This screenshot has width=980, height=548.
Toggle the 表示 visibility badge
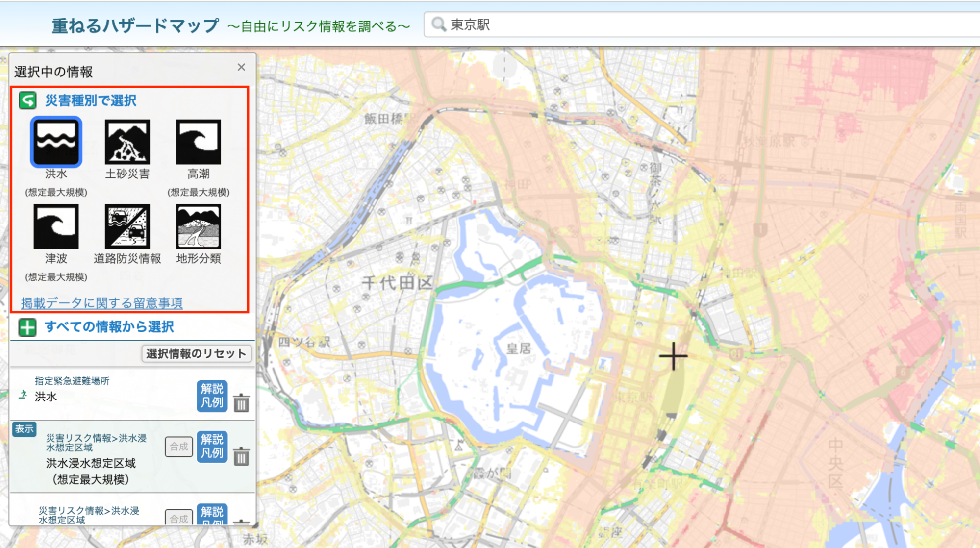pyautogui.click(x=24, y=429)
